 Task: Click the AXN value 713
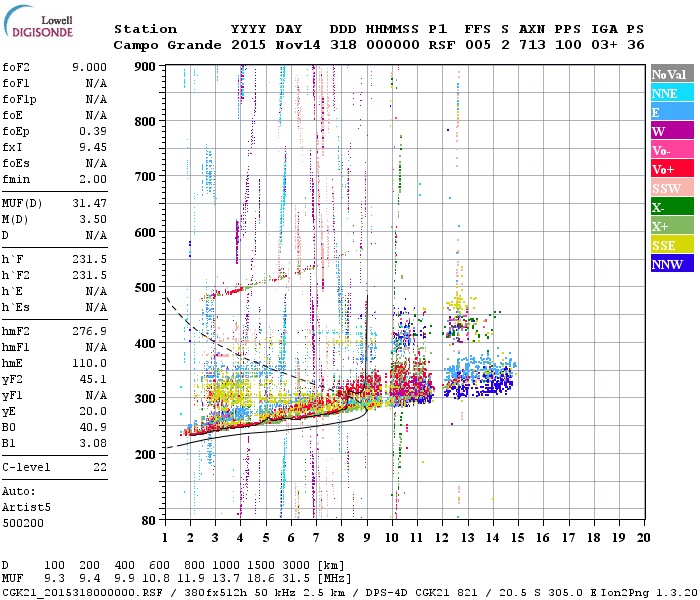click(532, 45)
